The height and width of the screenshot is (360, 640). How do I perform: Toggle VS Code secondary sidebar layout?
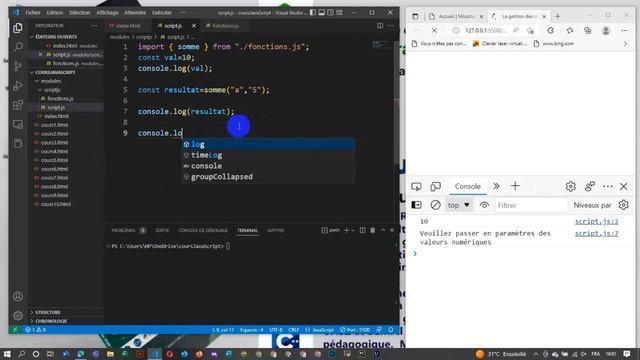click(x=331, y=13)
